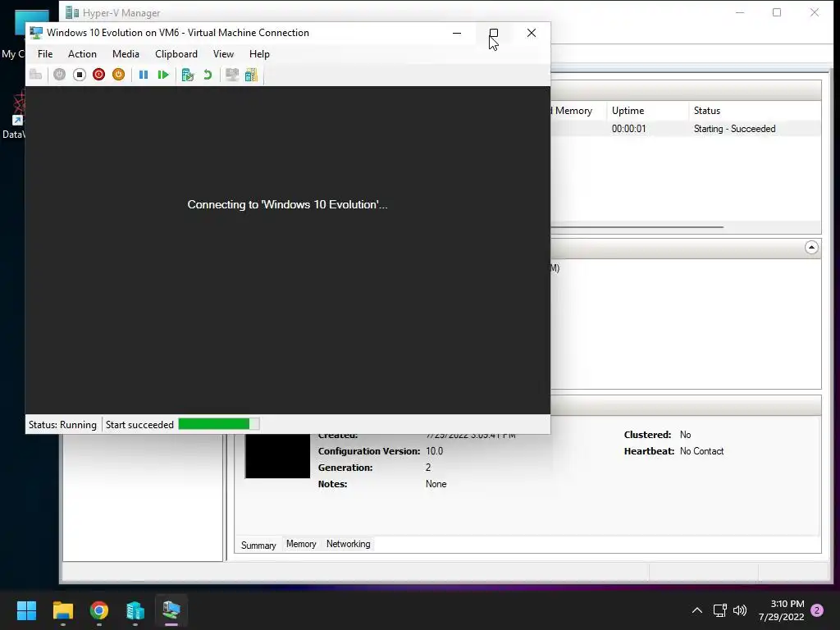Open the Clipboard menu

click(176, 54)
